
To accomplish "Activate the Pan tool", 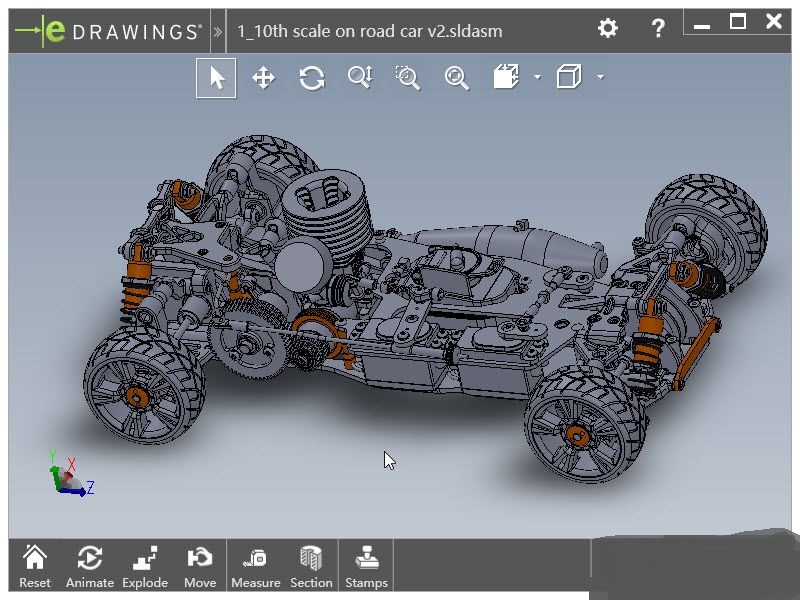I will point(263,78).
